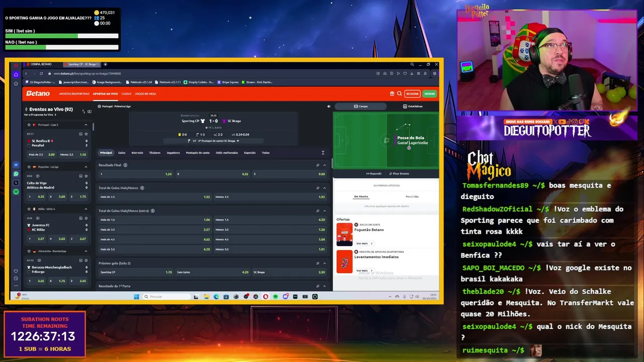The height and width of the screenshot is (362, 644).
Task: Open Apostas Desportivas menu
Action: pos(74,94)
